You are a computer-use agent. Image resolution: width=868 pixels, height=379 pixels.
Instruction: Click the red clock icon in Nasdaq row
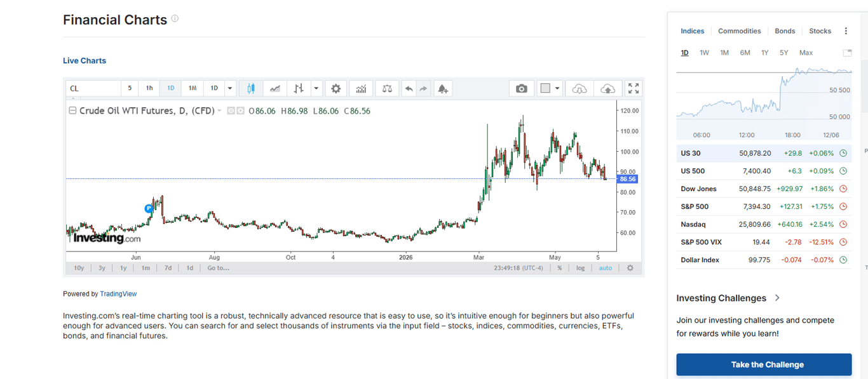pyautogui.click(x=843, y=224)
